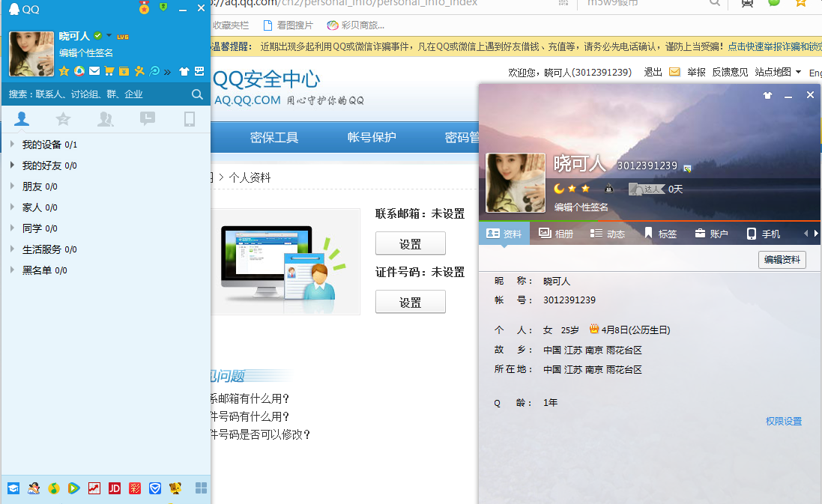Click the profile avatar in QQ main panel

tap(31, 54)
